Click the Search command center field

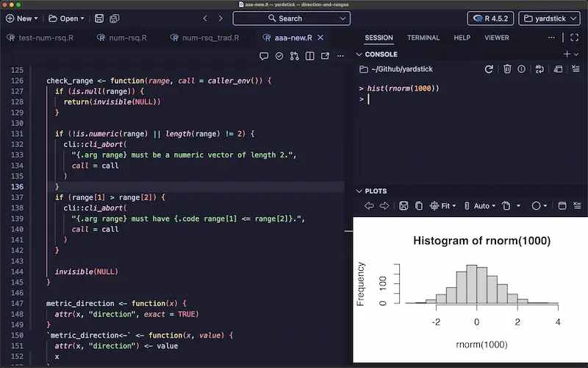point(291,18)
